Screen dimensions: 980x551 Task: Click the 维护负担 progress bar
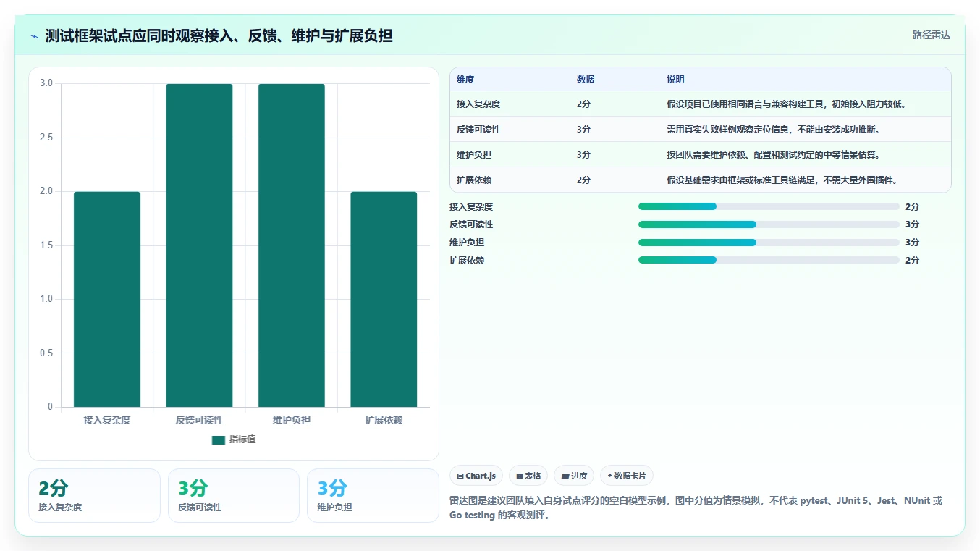769,242
